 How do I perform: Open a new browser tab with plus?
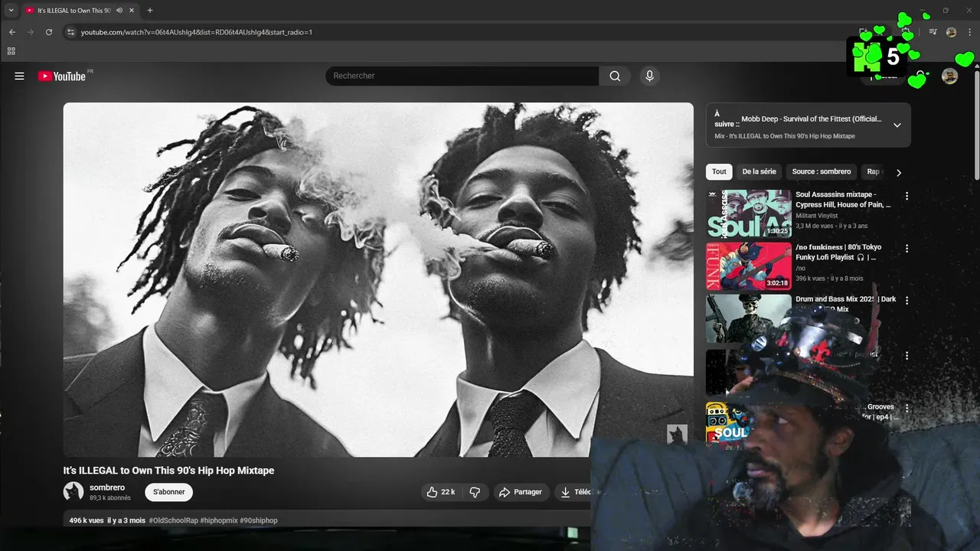click(150, 11)
